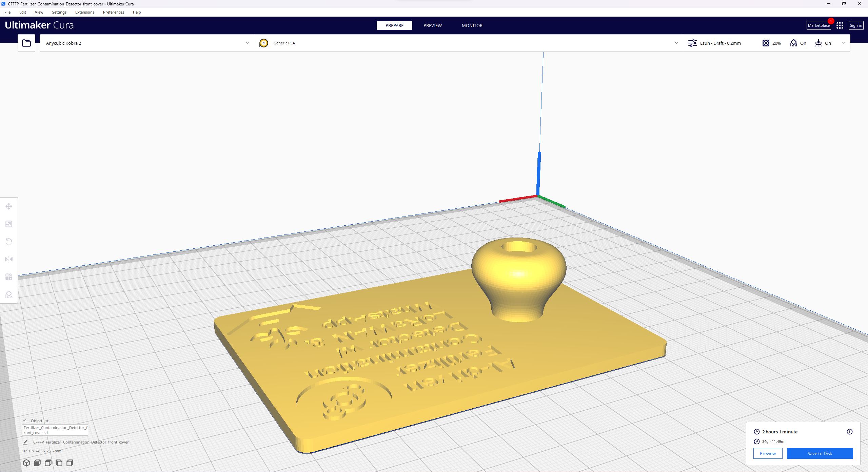Open Per Model Settings tool
868x472 pixels.
[9, 277]
